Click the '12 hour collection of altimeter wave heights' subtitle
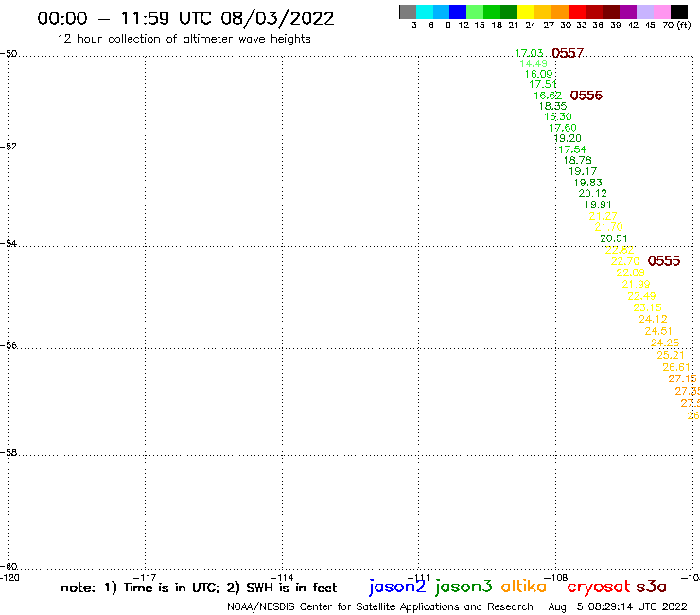This screenshot has height=615, width=700. click(x=184, y=39)
